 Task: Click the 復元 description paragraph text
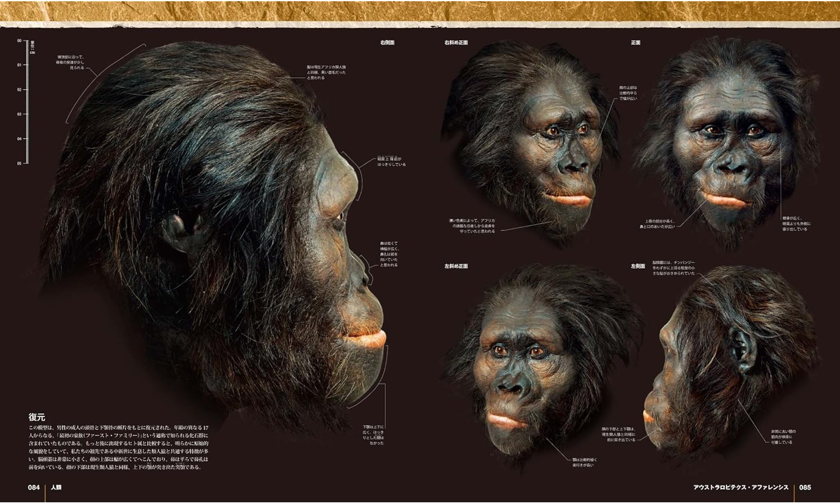coord(119,447)
